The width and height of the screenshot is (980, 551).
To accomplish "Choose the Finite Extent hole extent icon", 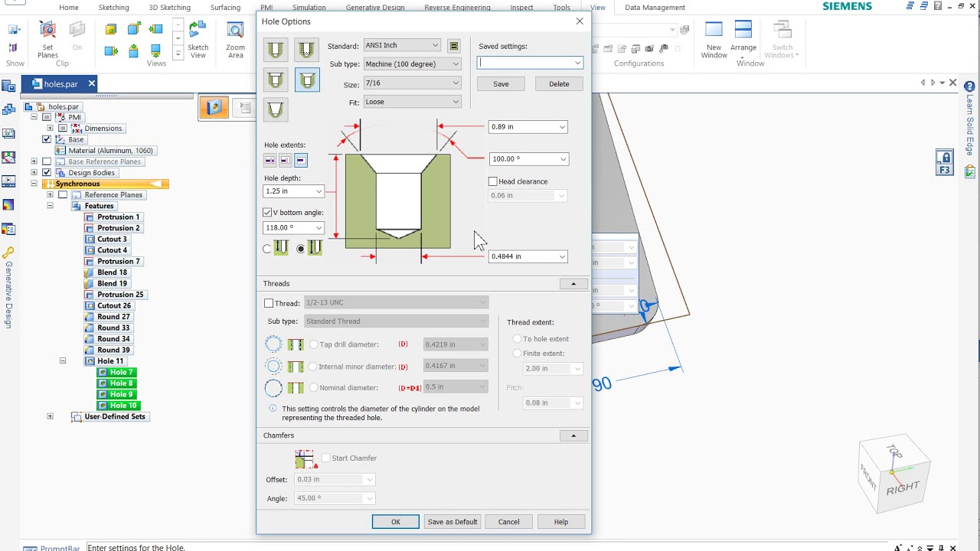I will (301, 160).
